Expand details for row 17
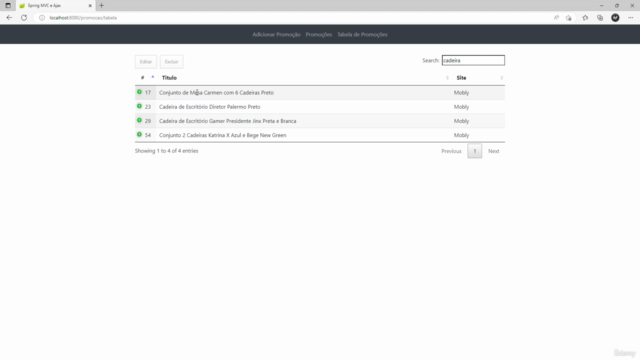Image resolution: width=640 pixels, height=360 pixels. 139,92
